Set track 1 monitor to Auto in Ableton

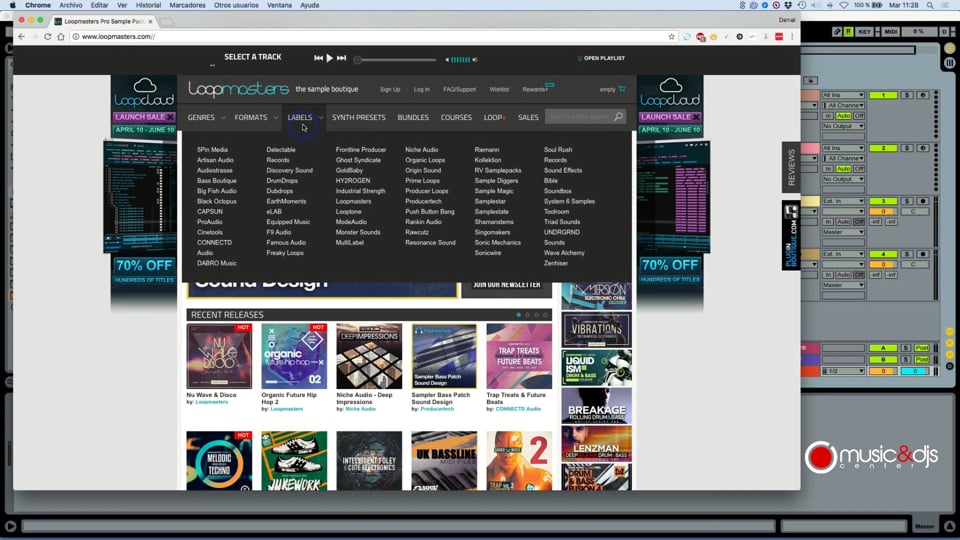pos(843,116)
